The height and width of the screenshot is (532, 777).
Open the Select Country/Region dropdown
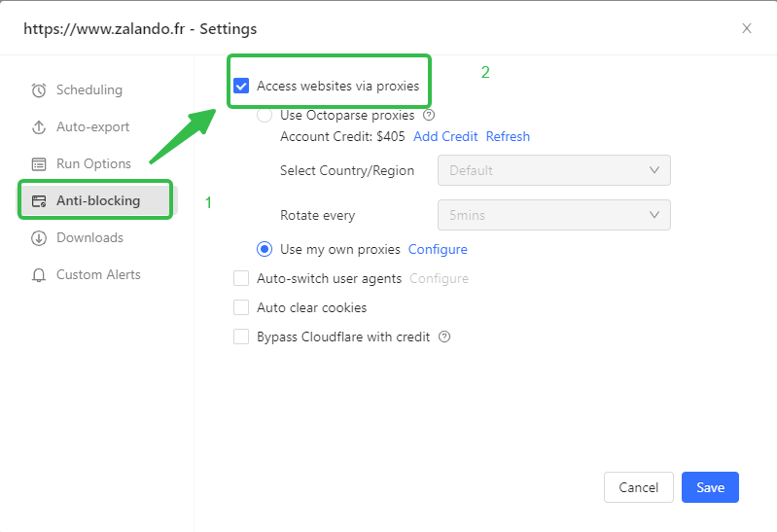tap(553, 170)
